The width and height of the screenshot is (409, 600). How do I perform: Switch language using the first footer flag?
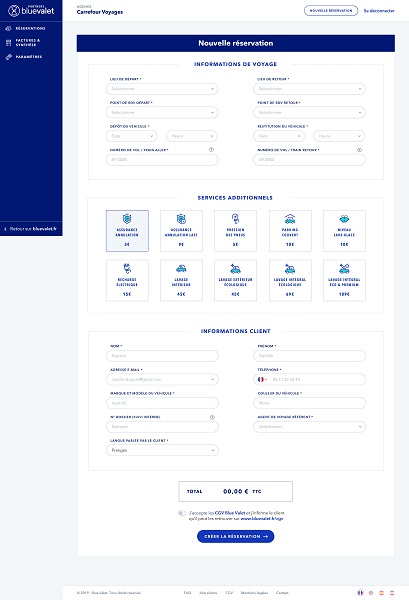coord(360,592)
